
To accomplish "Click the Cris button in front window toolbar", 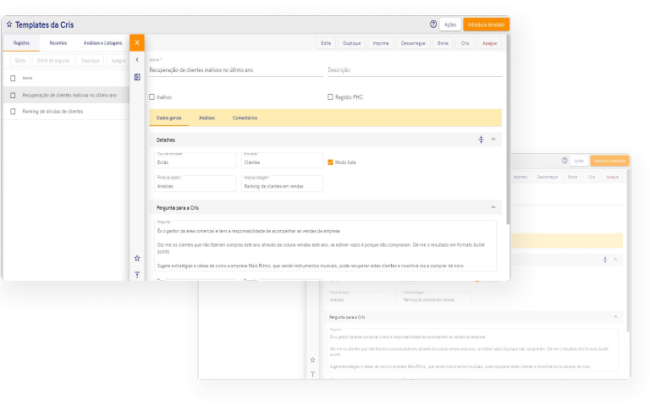I will coord(465,43).
